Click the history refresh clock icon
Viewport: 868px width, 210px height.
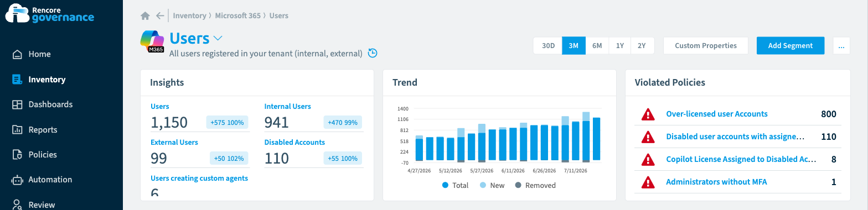(373, 53)
